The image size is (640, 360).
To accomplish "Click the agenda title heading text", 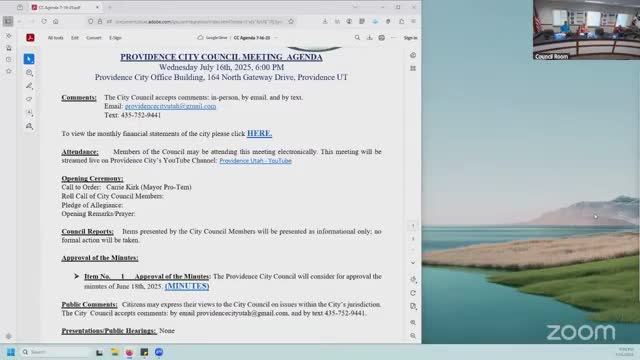I will pos(221,57).
